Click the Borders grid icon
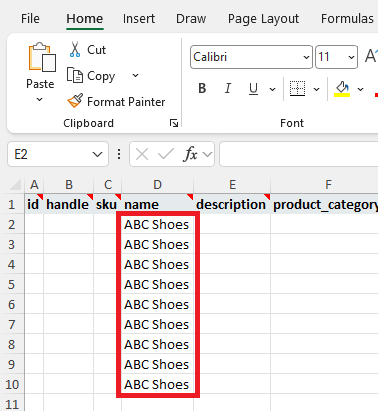This screenshot has width=378, height=411. (297, 89)
